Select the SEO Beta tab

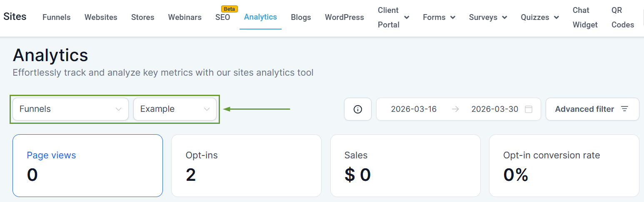click(222, 17)
